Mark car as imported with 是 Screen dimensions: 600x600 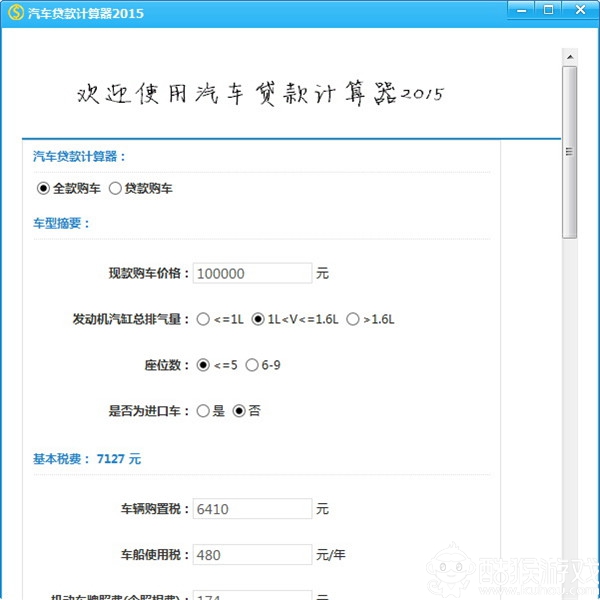(203, 411)
